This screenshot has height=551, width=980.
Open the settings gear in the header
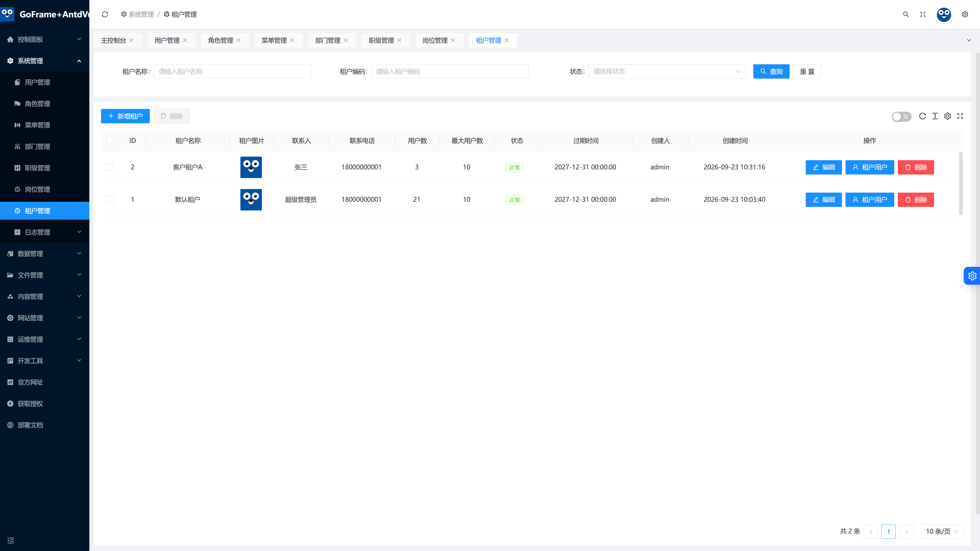point(965,15)
